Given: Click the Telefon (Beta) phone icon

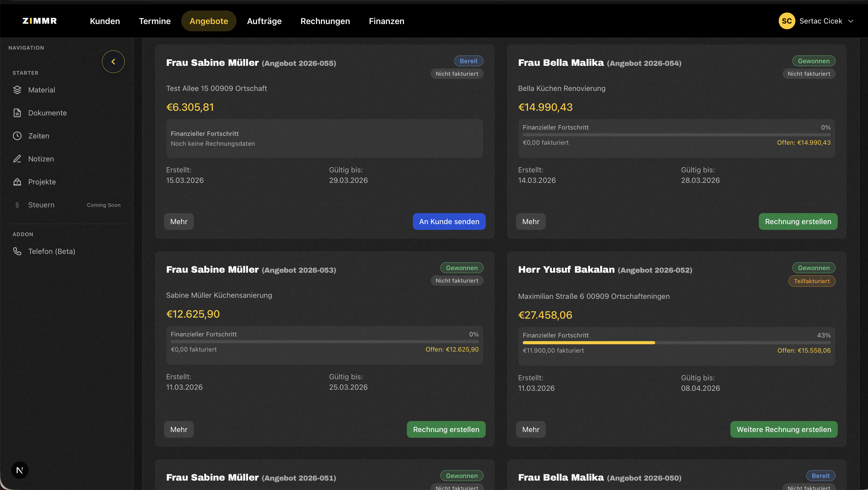Looking at the screenshot, I should 17,252.
